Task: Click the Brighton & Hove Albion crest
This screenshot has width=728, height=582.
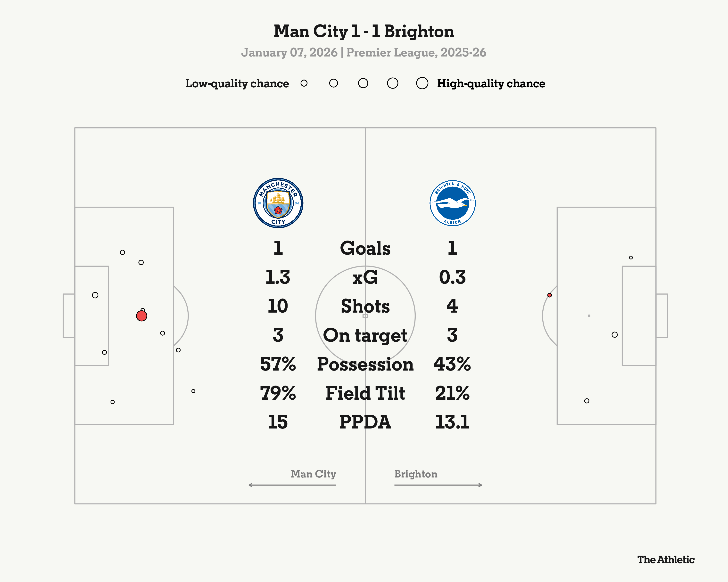Action: (452, 203)
